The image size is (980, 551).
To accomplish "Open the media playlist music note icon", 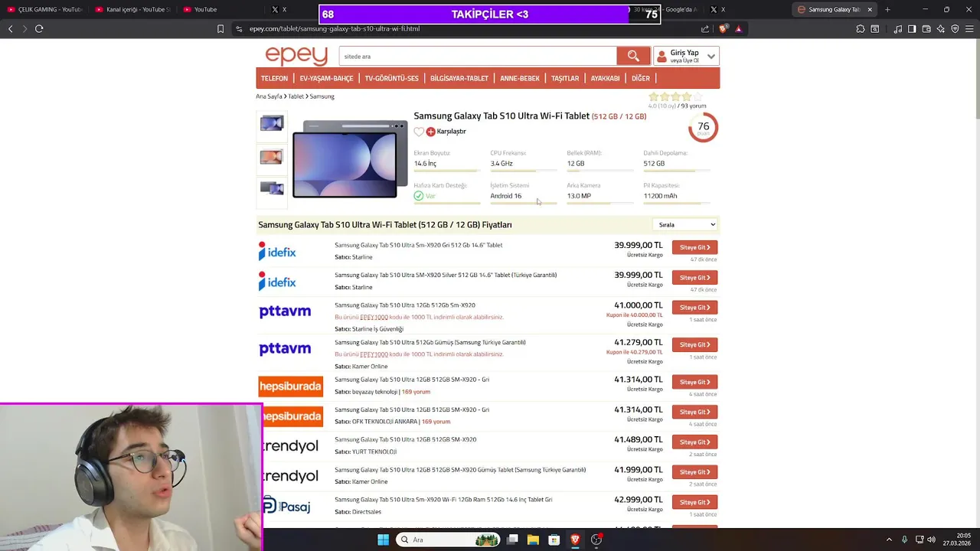I will point(897,28).
